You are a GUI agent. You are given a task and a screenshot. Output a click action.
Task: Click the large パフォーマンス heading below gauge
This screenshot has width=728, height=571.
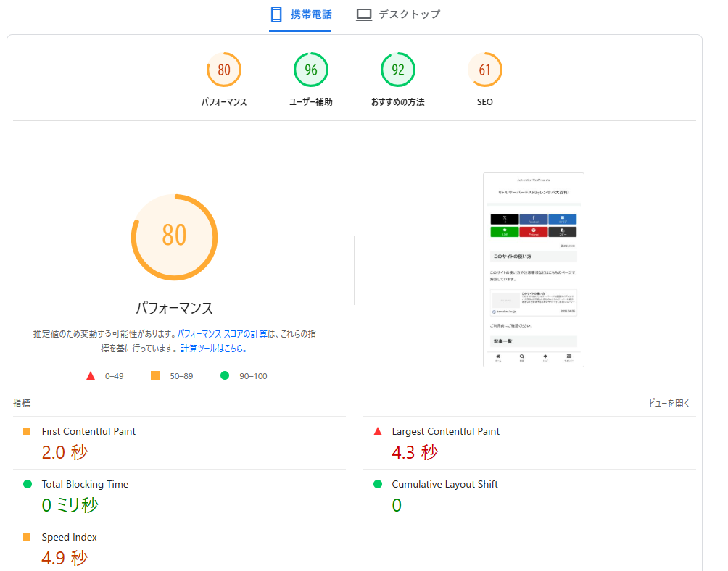point(174,308)
